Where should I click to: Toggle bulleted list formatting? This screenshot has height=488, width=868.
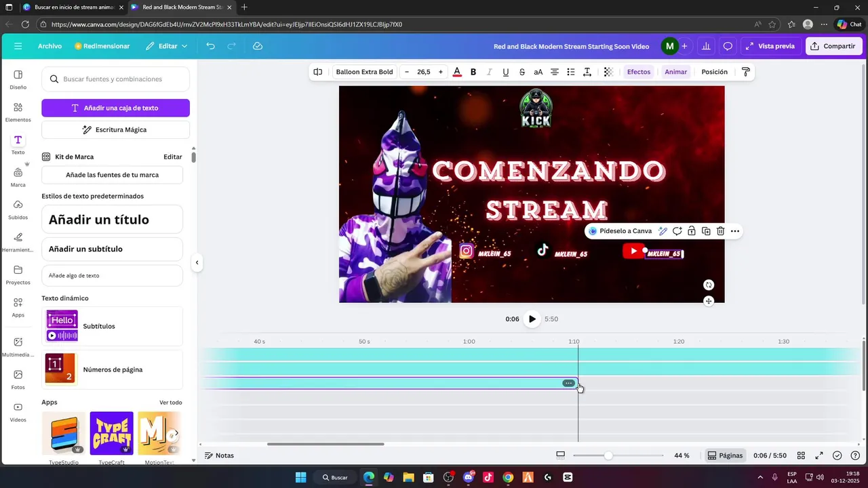coord(571,72)
